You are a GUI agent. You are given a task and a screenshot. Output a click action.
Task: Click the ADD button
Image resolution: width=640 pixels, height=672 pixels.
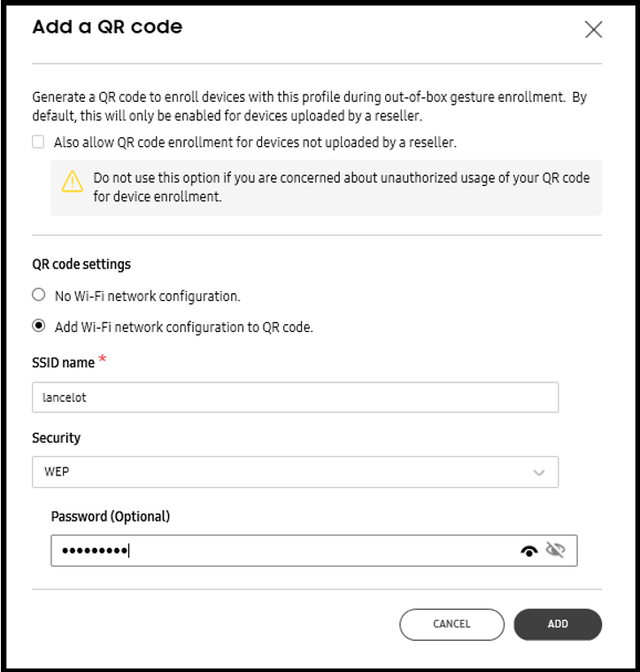pos(558,624)
